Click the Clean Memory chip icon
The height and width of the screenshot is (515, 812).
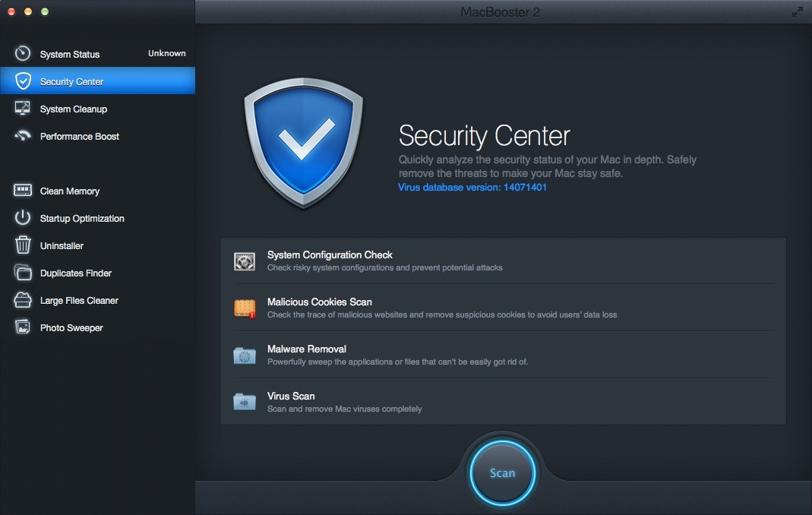click(x=23, y=191)
